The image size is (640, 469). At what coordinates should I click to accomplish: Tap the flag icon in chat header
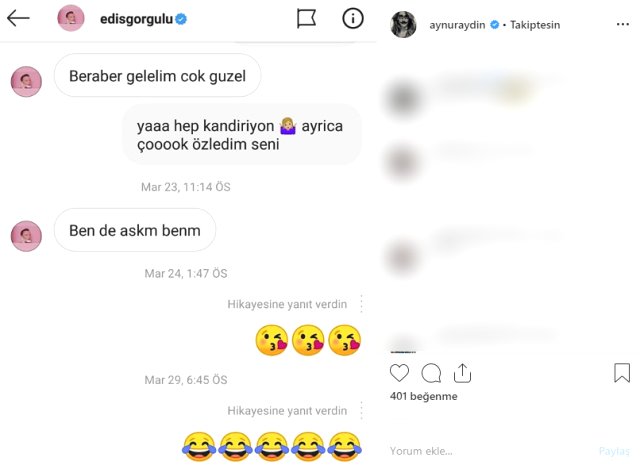coord(306,19)
